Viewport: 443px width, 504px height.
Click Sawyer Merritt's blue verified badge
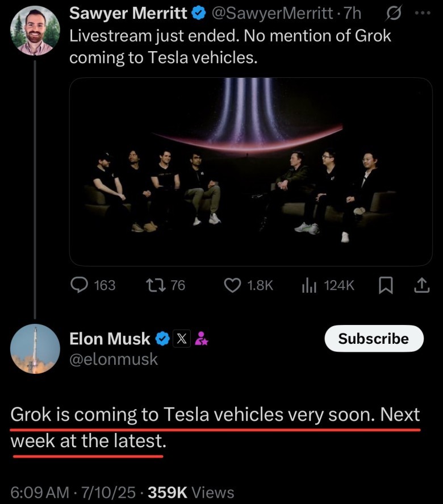coord(199,13)
